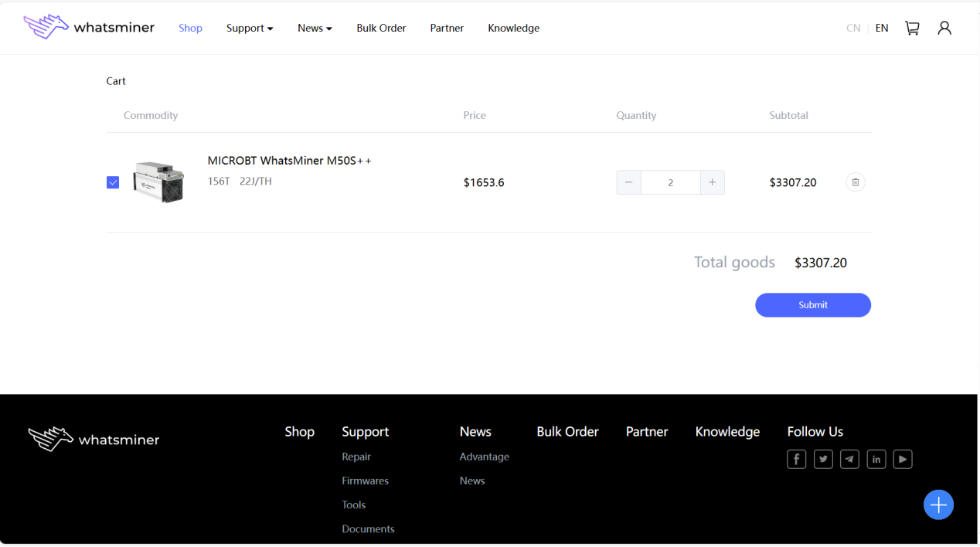Open the Telegram channel icon
Viewport: 980px width, 547px height.
pyautogui.click(x=849, y=460)
